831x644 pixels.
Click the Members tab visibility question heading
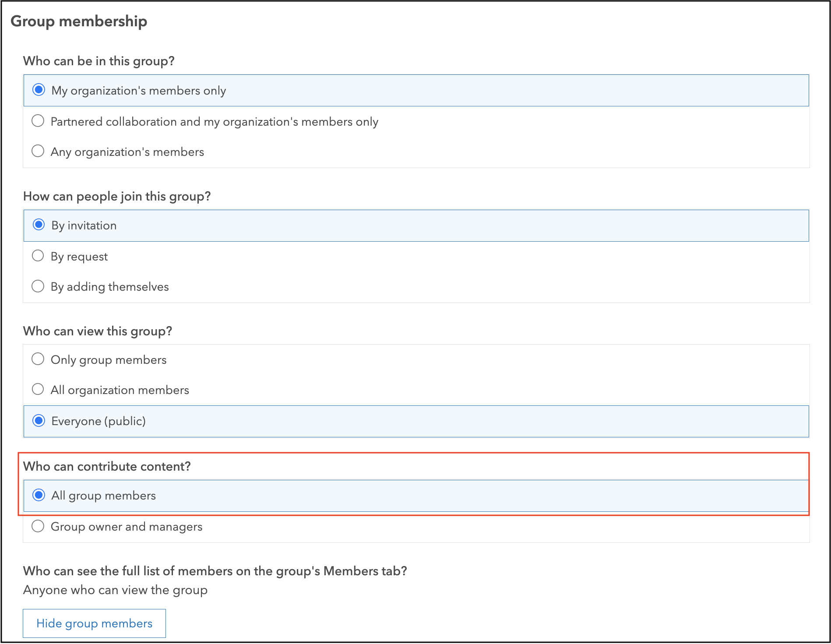tap(215, 571)
